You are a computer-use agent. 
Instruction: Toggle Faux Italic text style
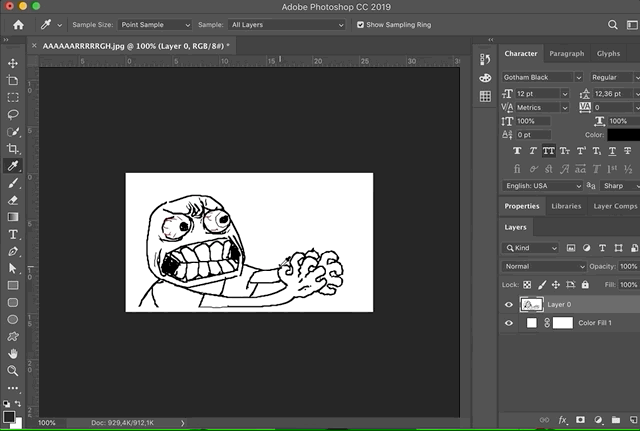click(x=533, y=151)
